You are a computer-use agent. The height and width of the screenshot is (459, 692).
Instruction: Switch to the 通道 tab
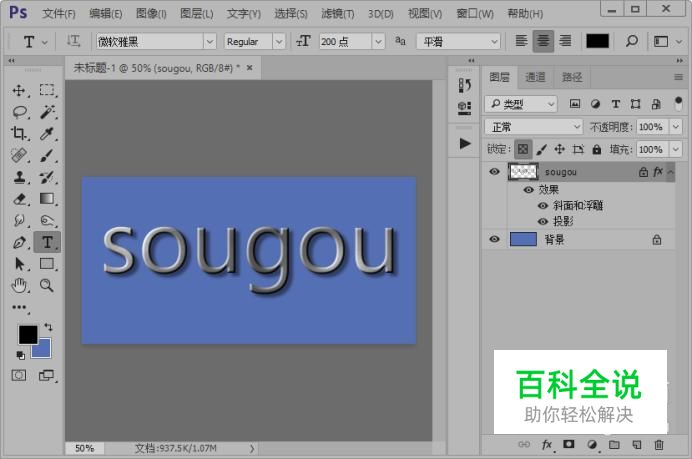[535, 77]
